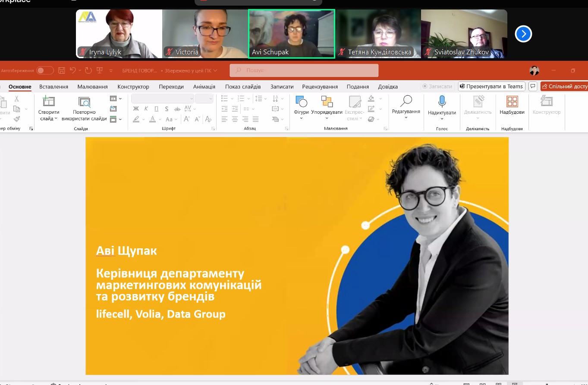Click the Reset slide icon
588x385 pixels.
(113, 109)
